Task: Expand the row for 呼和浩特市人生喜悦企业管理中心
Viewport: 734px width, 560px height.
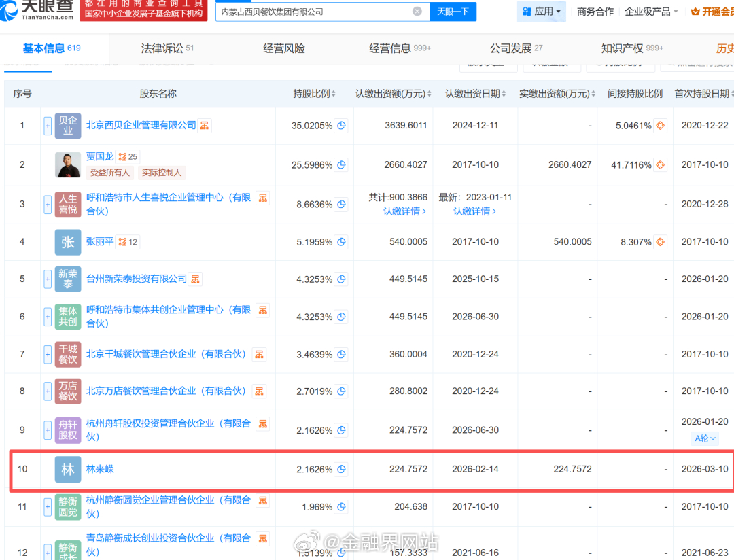Action: coord(46,205)
